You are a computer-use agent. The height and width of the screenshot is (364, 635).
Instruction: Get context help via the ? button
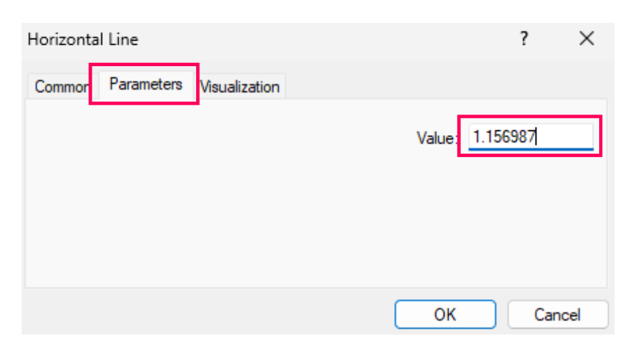tap(524, 39)
